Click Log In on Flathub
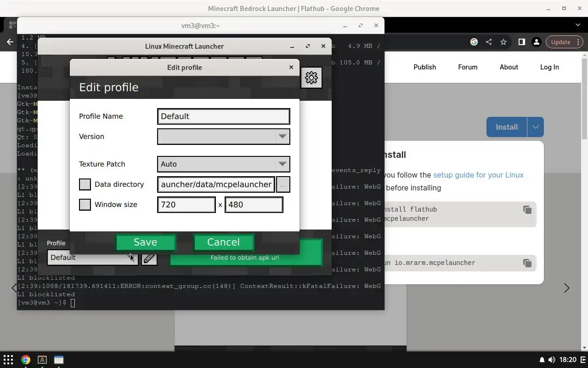The height and width of the screenshot is (368, 588). pyautogui.click(x=549, y=67)
